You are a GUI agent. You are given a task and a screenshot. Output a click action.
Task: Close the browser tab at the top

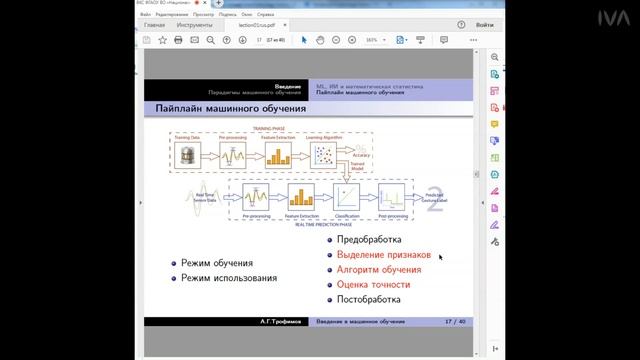(x=205, y=2)
